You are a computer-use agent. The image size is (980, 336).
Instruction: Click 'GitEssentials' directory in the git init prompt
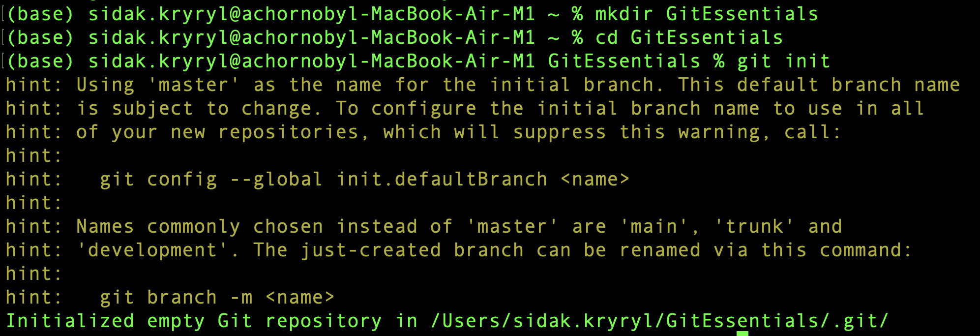click(624, 61)
